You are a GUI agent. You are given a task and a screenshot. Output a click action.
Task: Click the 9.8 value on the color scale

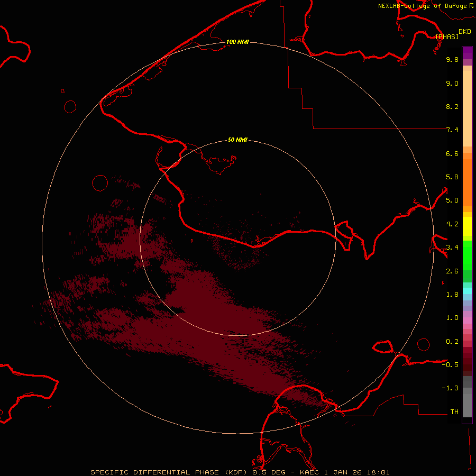click(x=452, y=59)
